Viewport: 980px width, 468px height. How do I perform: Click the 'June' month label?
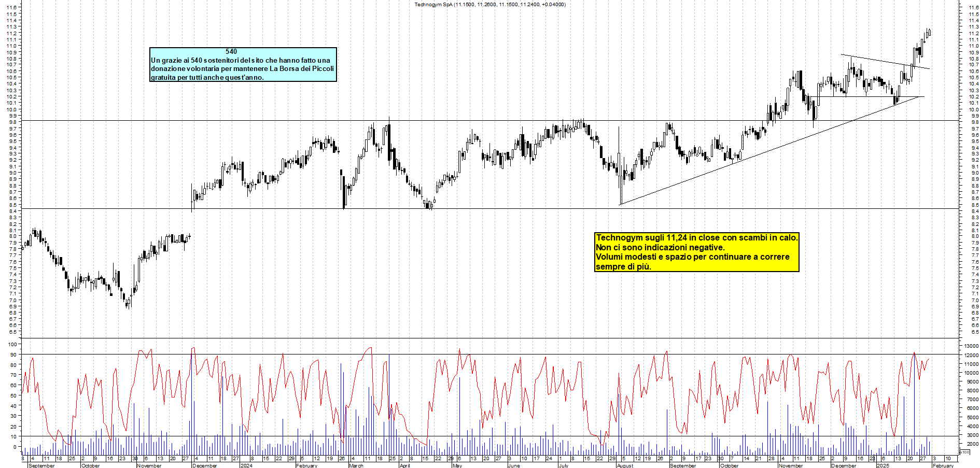[x=514, y=465]
